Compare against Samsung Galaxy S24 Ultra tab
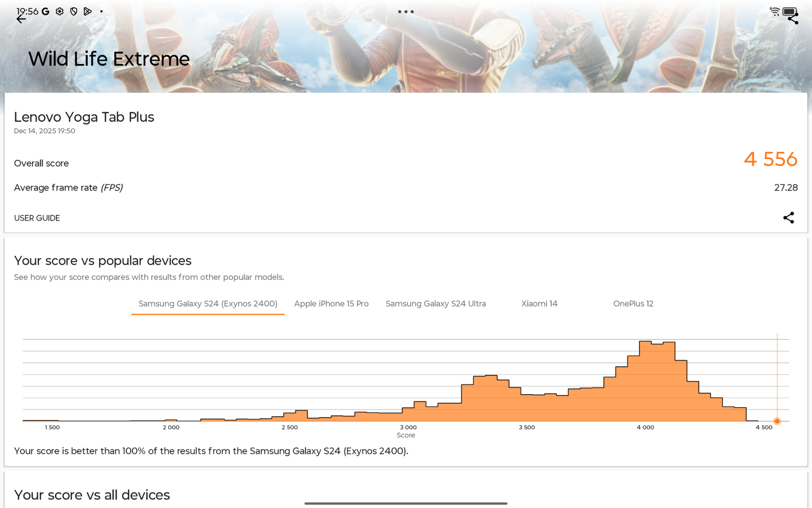This screenshot has width=812, height=508. coord(435,304)
